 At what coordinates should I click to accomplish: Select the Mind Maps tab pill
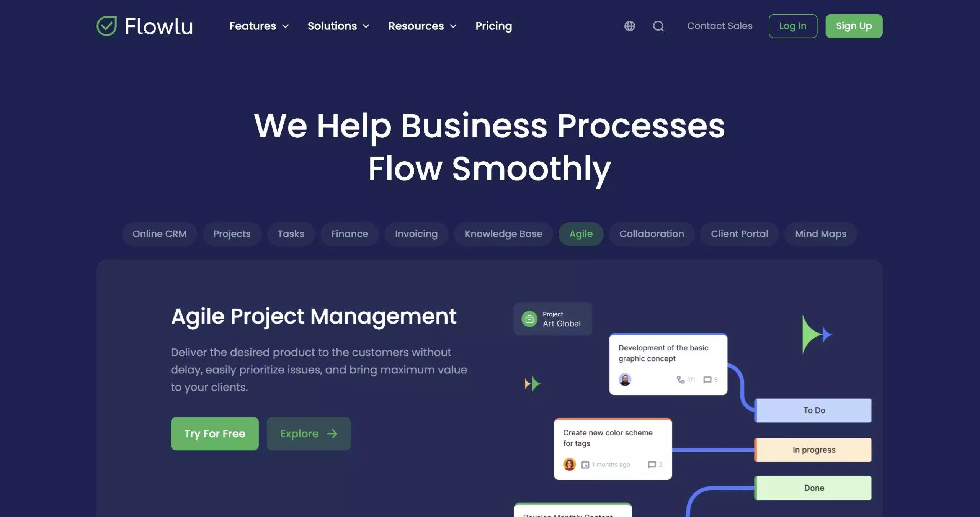(820, 234)
